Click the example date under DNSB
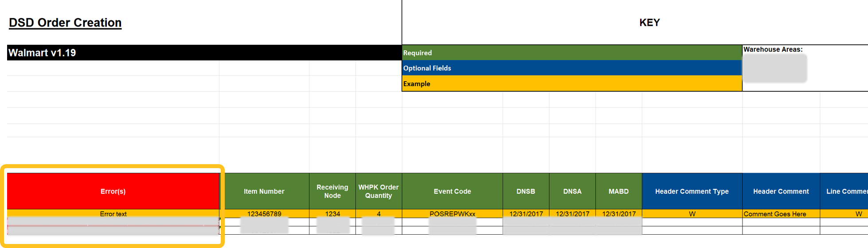Screen dimensions: 868x248 [x=526, y=214]
